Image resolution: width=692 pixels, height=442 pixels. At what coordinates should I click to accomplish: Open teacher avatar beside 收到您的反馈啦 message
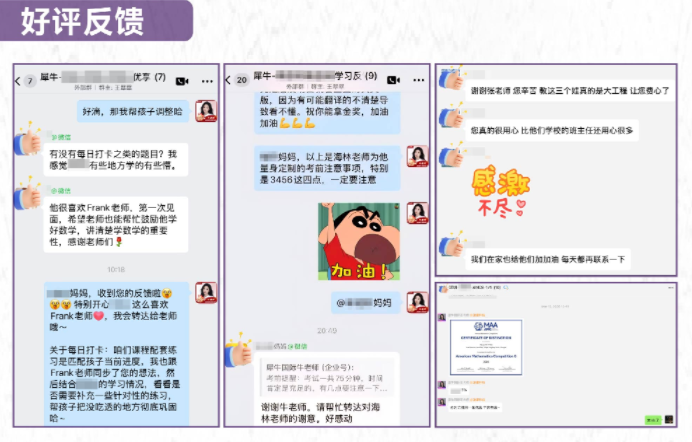tap(206, 293)
